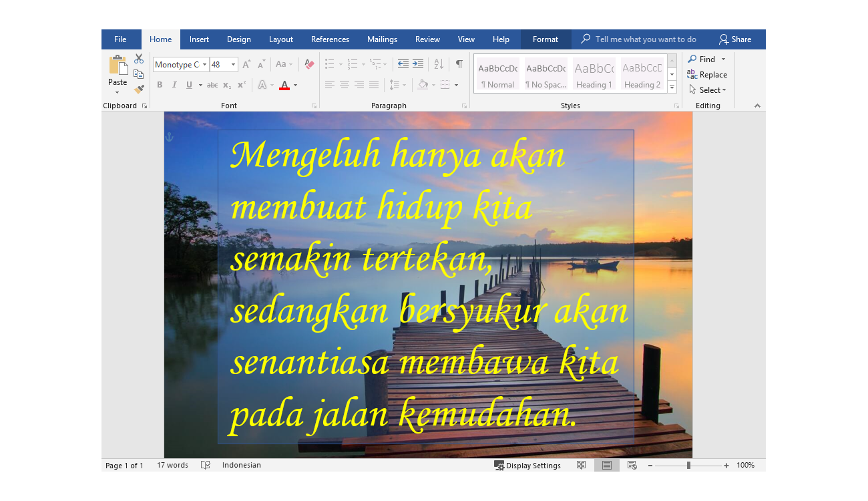868x501 pixels.
Task: Click the Display Settings icon in status bar
Action: click(499, 466)
